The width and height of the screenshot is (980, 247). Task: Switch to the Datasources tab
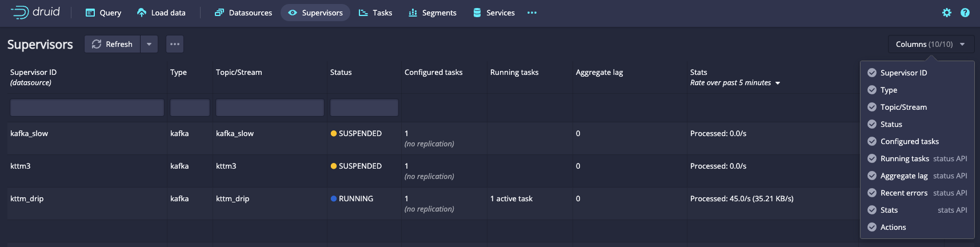[243, 13]
